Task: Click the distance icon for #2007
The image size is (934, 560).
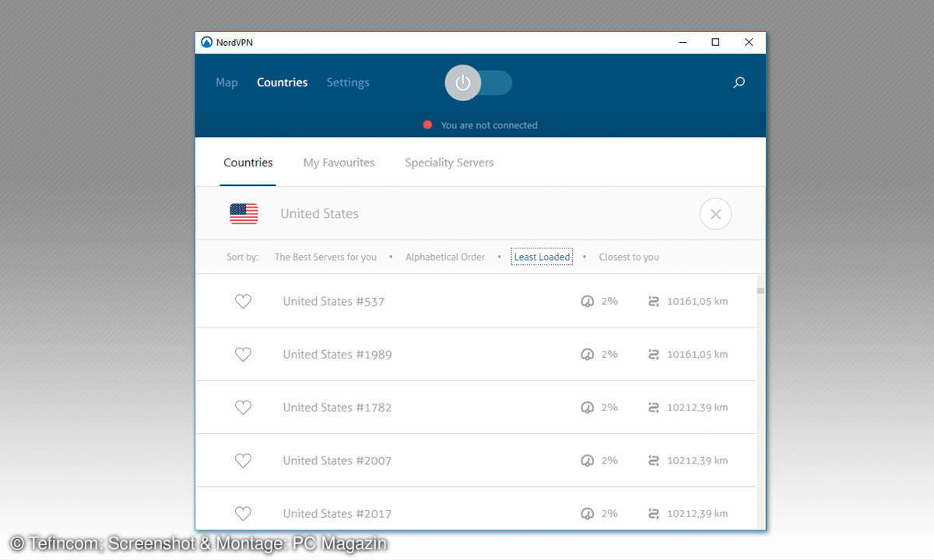Action: (x=654, y=460)
